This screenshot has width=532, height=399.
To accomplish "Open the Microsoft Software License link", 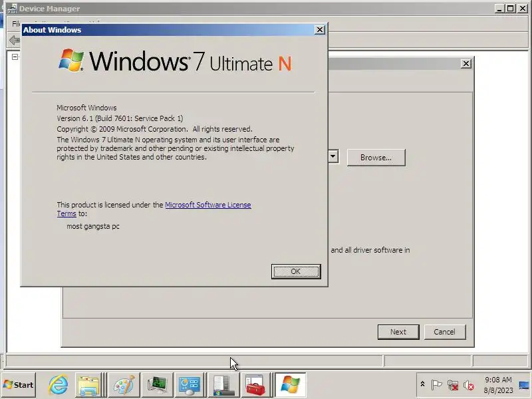I will pyautogui.click(x=208, y=205).
